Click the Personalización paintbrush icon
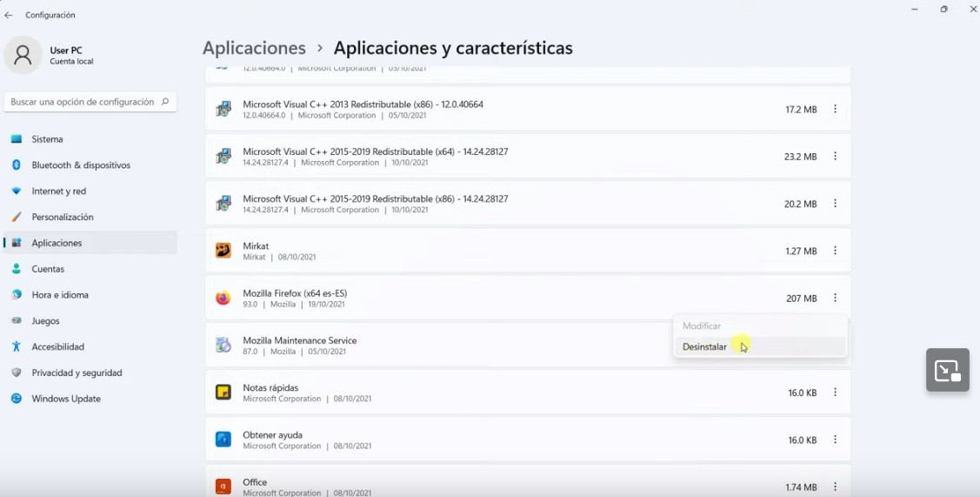The height and width of the screenshot is (497, 980). click(17, 217)
